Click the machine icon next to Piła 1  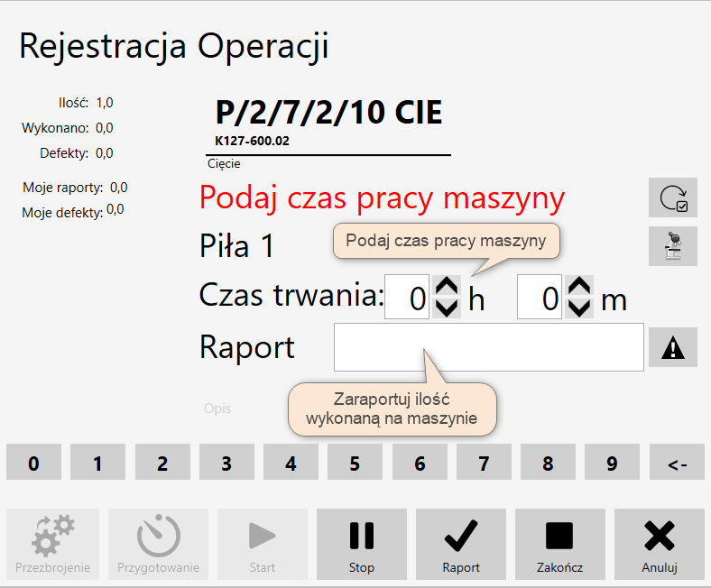click(672, 246)
